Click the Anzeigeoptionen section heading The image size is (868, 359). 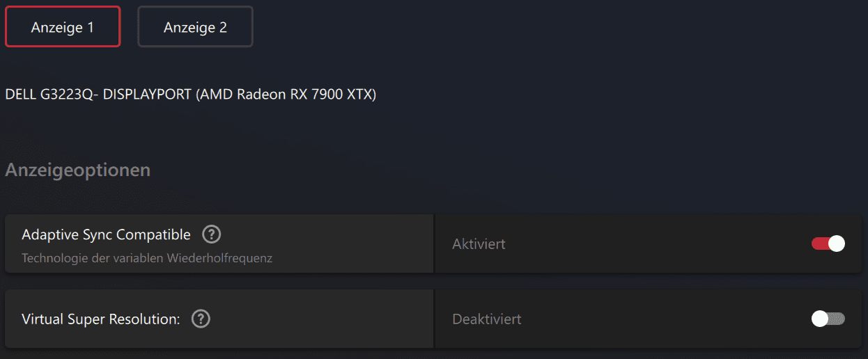(x=78, y=170)
